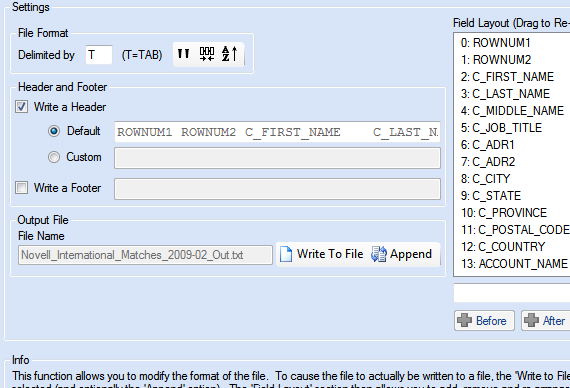
Task: Select ACCOUNT_NAME in Field Layout list
Action: tap(514, 264)
